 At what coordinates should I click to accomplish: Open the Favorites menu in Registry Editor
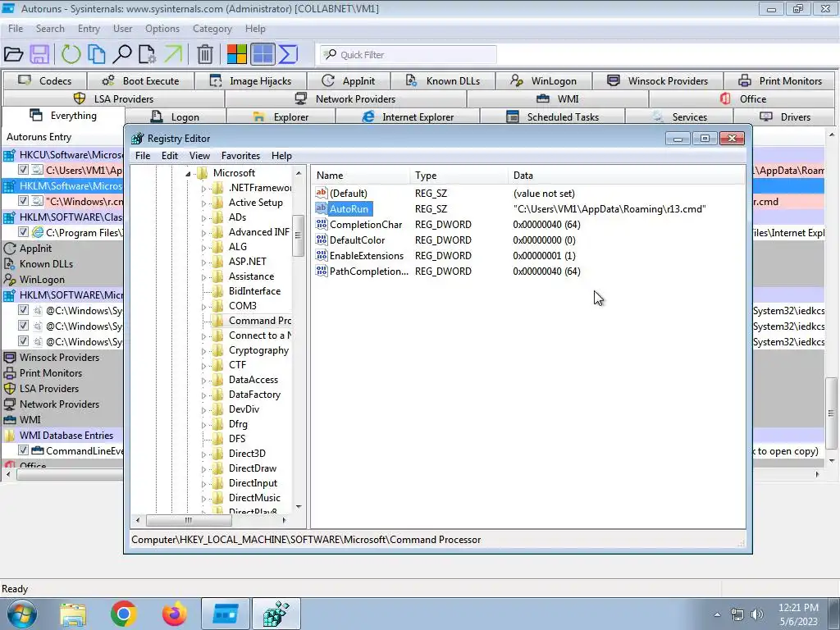[240, 155]
